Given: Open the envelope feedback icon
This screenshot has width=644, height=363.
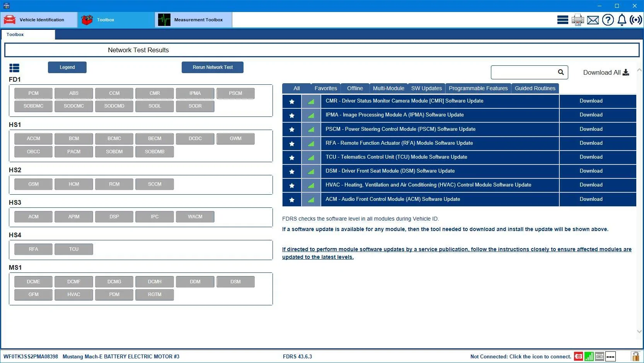Looking at the screenshot, I should tap(593, 20).
